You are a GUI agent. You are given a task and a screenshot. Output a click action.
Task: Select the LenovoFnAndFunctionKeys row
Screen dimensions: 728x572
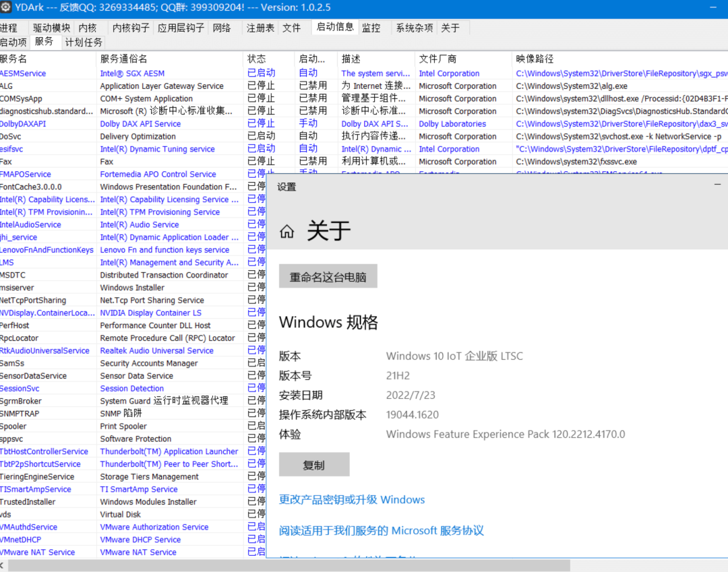point(133,249)
